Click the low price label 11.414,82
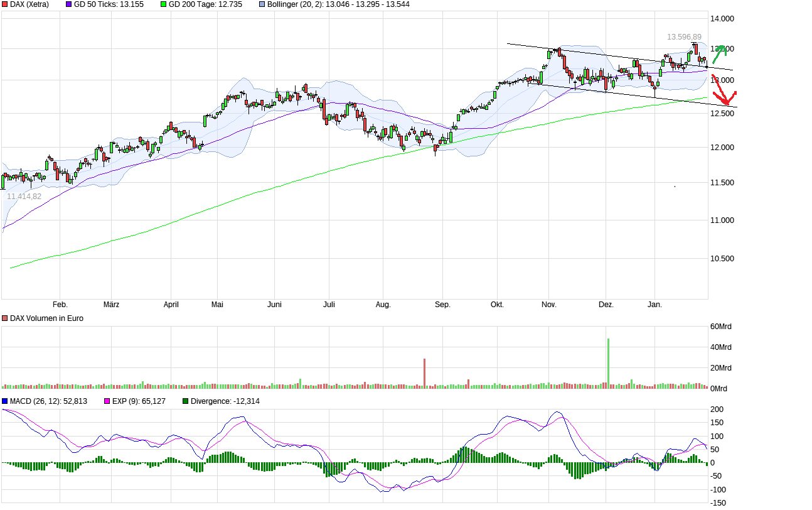812x510 pixels. [24, 197]
